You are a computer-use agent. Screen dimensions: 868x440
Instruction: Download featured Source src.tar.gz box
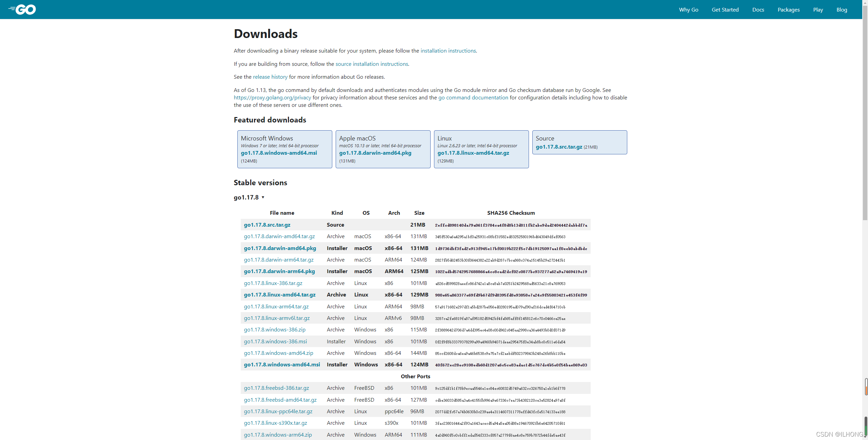click(559, 147)
